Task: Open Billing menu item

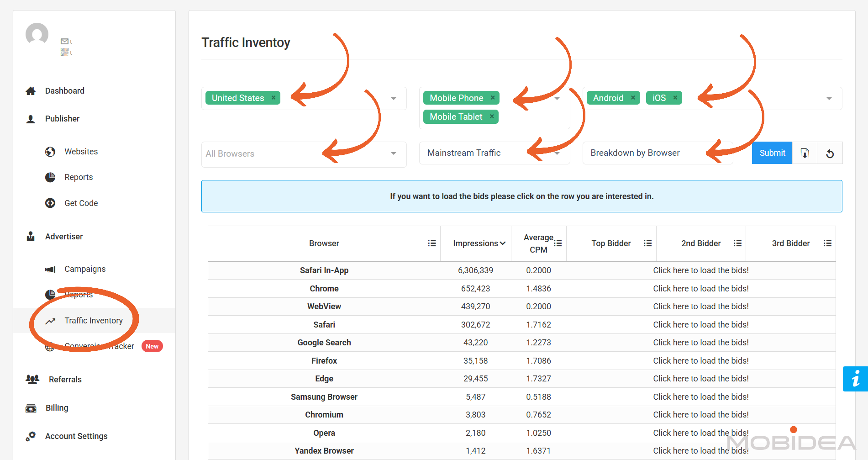Action: (x=57, y=408)
